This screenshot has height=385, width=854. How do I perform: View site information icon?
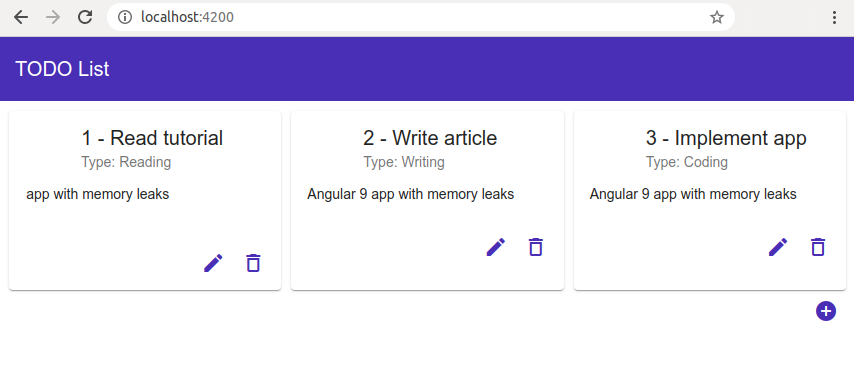click(x=125, y=17)
